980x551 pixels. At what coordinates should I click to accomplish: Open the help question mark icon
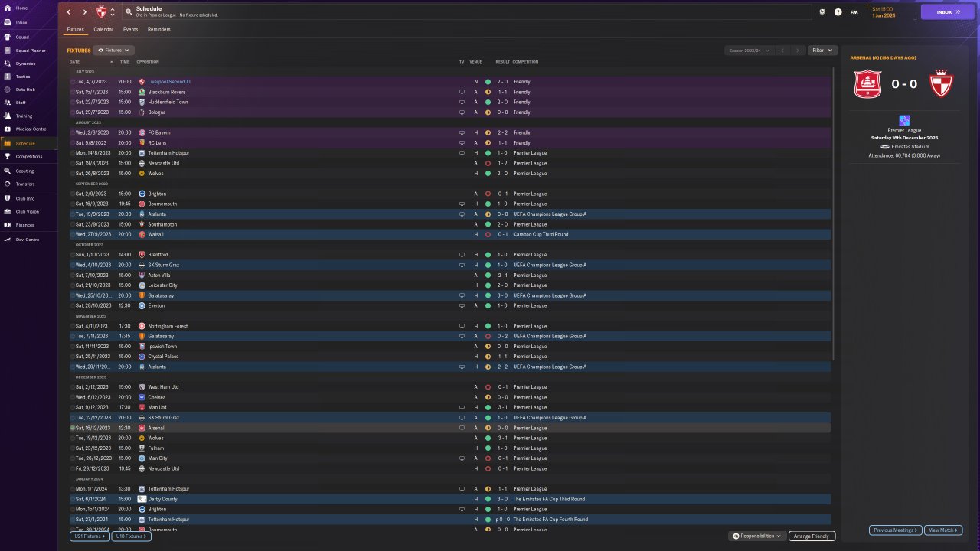pos(838,12)
